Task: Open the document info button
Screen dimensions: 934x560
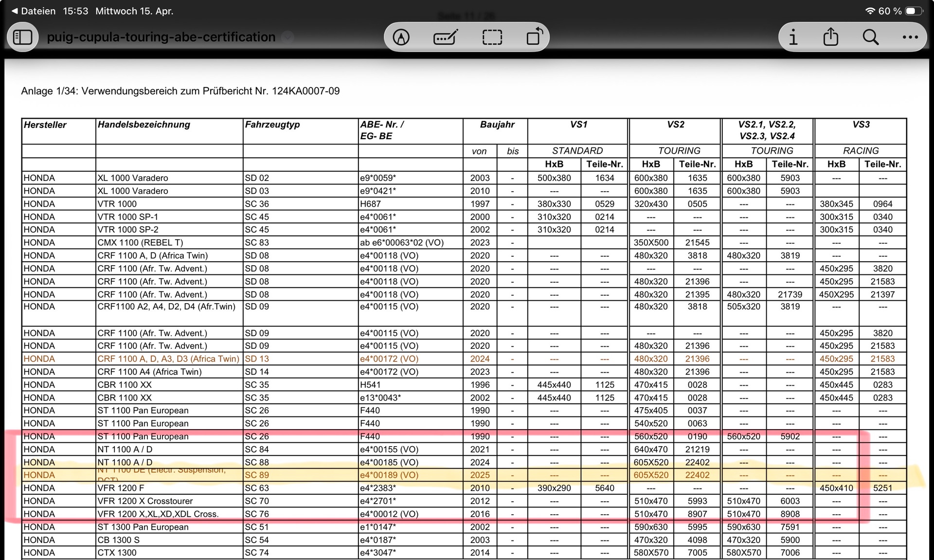Action: (793, 37)
